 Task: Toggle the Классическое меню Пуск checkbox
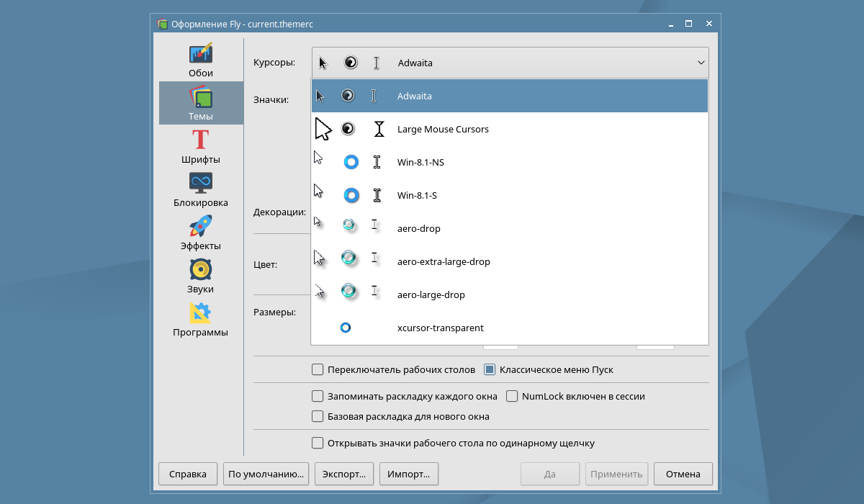(490, 370)
